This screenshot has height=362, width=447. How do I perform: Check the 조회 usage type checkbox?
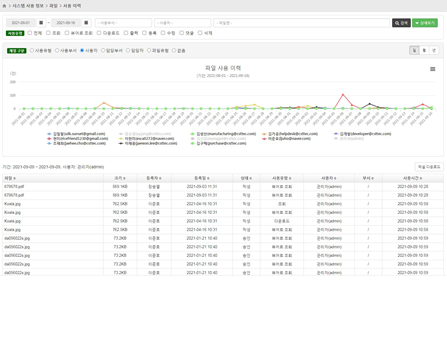(48, 33)
